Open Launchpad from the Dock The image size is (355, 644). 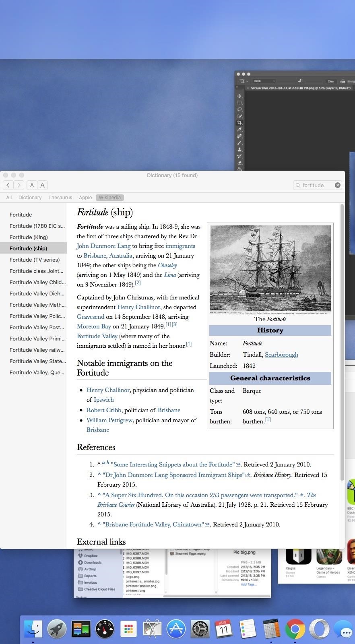[57, 628]
